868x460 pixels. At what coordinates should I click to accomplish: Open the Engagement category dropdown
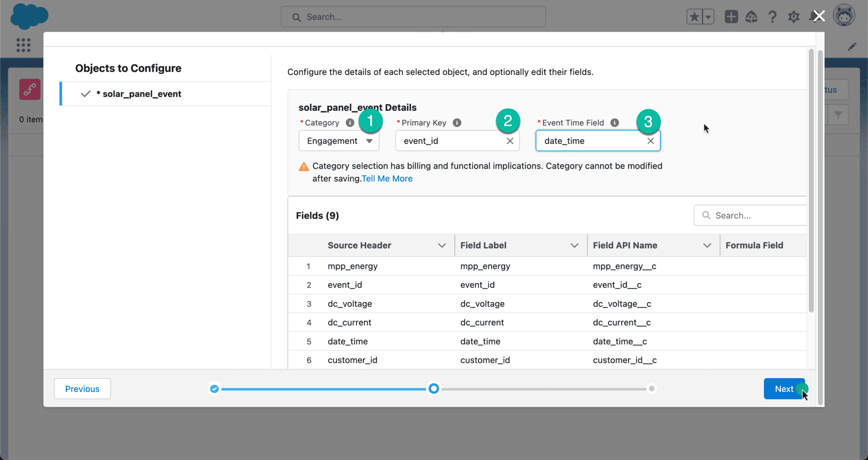tap(339, 141)
